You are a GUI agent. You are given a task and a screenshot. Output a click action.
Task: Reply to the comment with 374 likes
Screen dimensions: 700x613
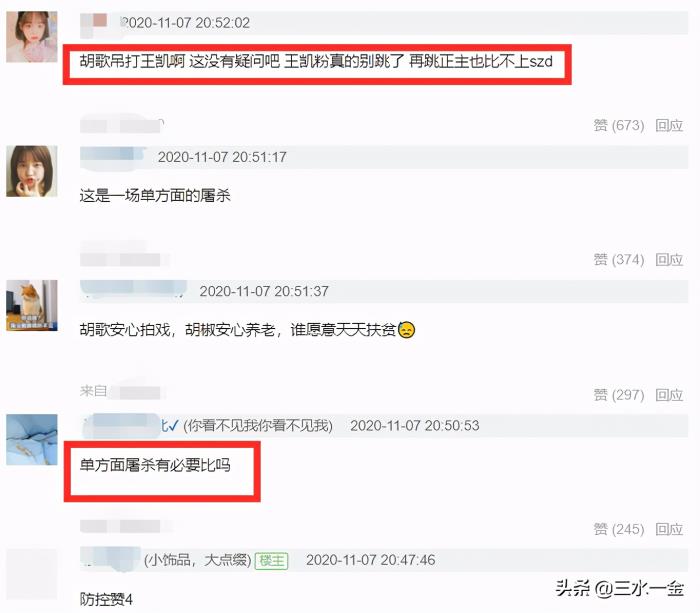[x=669, y=259]
